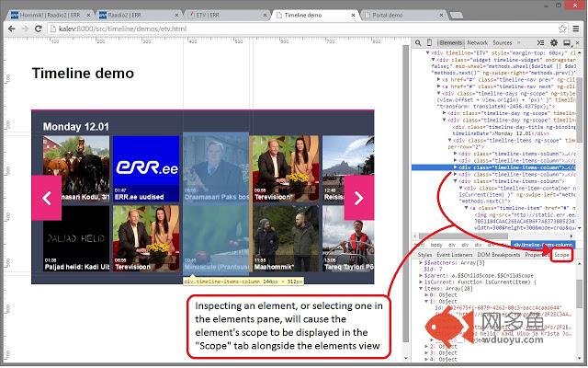
Task: Open the DevTools settings gear
Action: click(x=553, y=43)
